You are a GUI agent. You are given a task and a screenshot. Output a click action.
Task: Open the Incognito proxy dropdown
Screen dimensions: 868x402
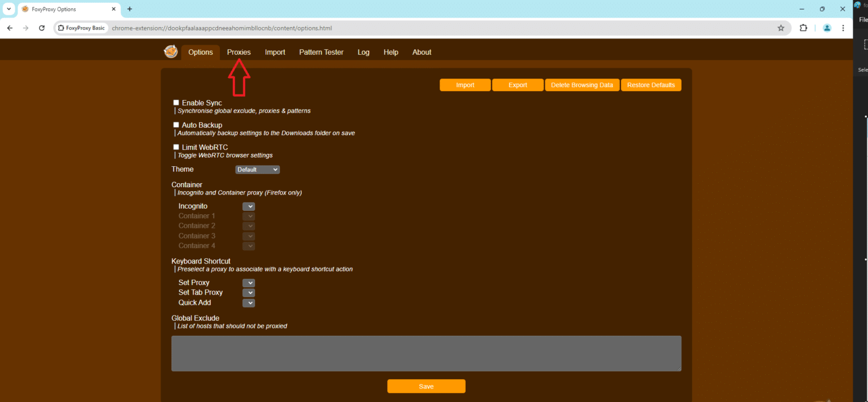248,206
